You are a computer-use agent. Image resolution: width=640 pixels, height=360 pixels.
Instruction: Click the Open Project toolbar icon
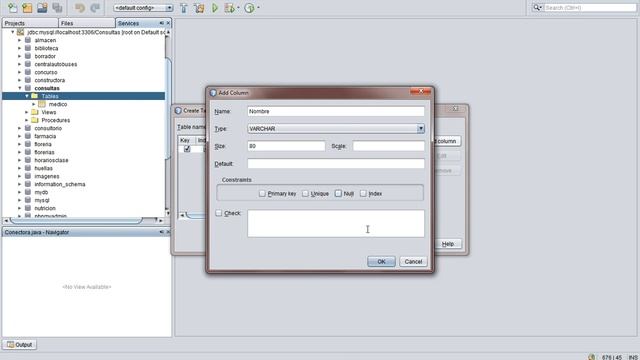pyautogui.click(x=42, y=7)
